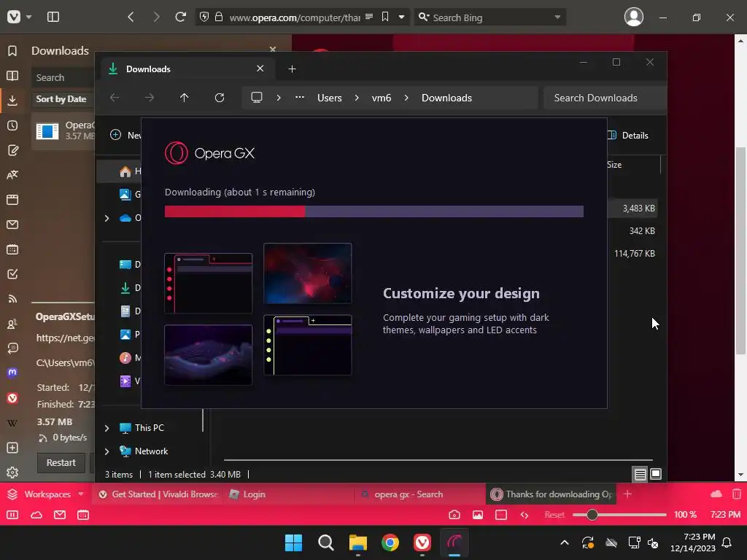
Task: Open Windows notification bell
Action: click(727, 542)
